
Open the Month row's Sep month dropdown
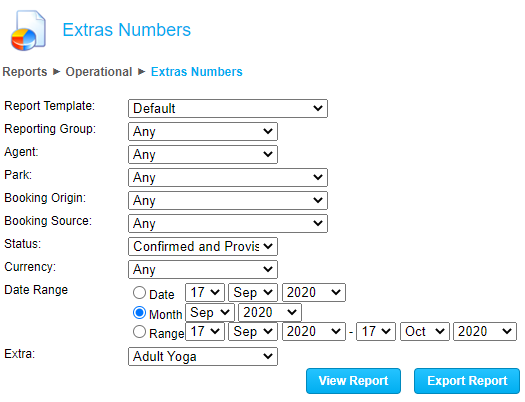pos(210,312)
